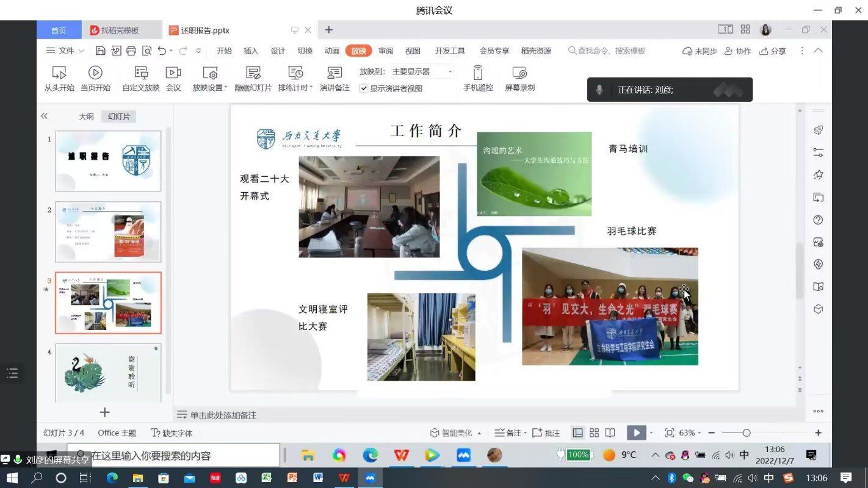Collapse the slide thumbnail panel

[44, 116]
